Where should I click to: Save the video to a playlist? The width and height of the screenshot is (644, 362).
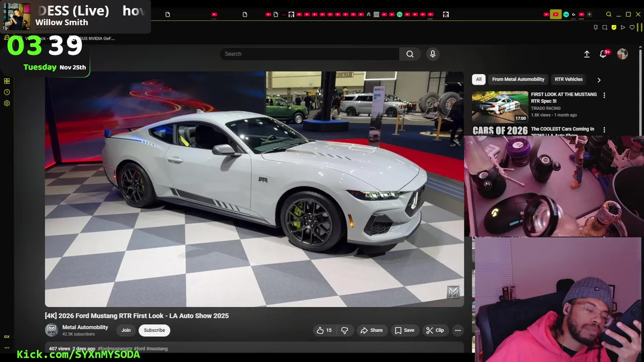coord(405,330)
